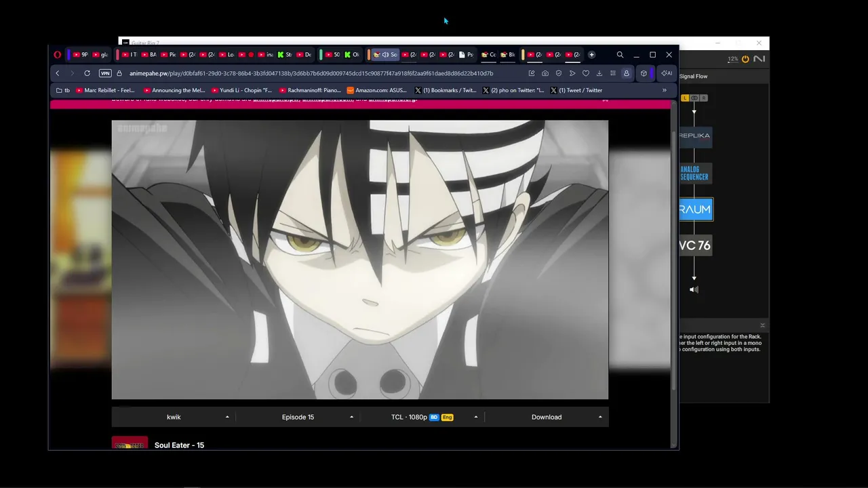Open the 'Rachmaninoff: Piano...' bookmark

pyautogui.click(x=309, y=90)
